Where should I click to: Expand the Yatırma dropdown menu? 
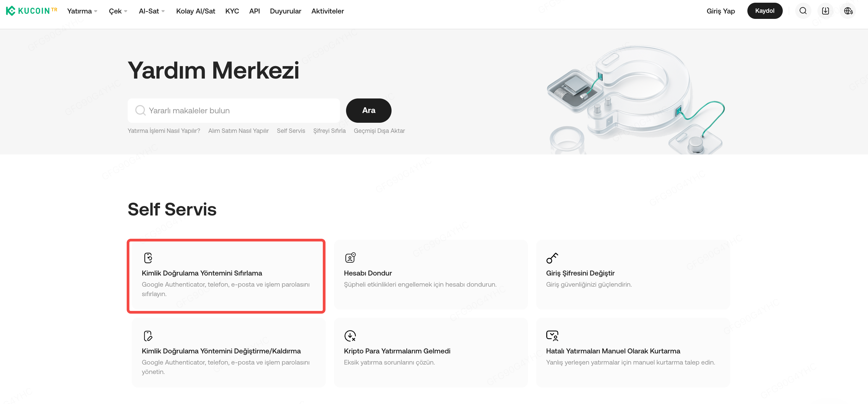[x=82, y=11]
